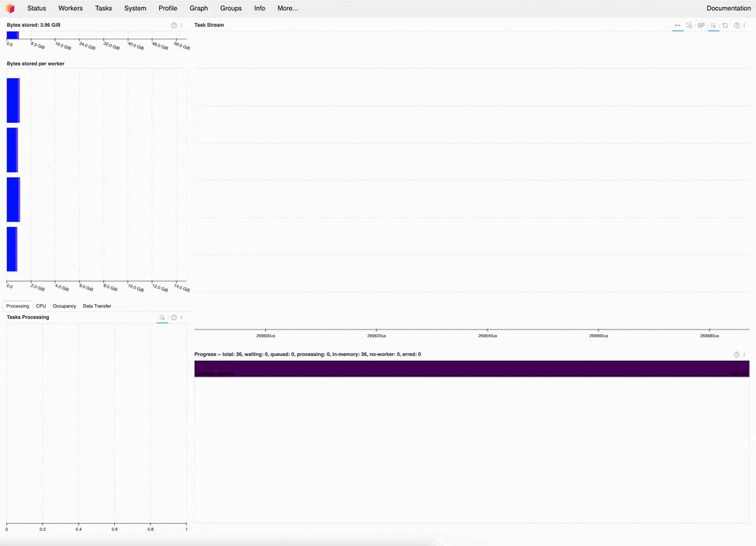Click the Progress summary text line
This screenshot has width=756, height=546.
coord(308,354)
